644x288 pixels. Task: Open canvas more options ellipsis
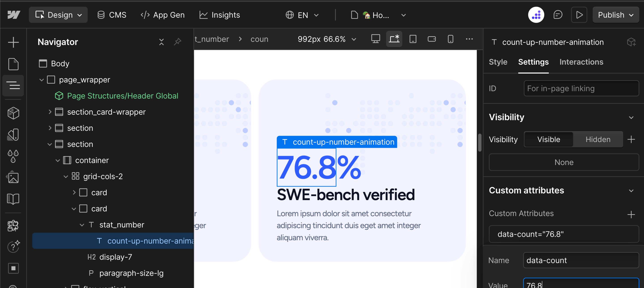pyautogui.click(x=469, y=39)
